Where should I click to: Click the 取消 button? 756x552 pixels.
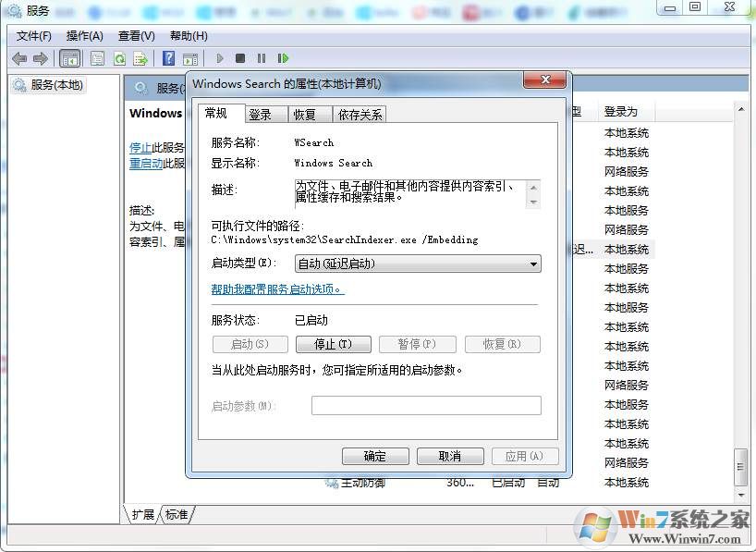[x=450, y=456]
